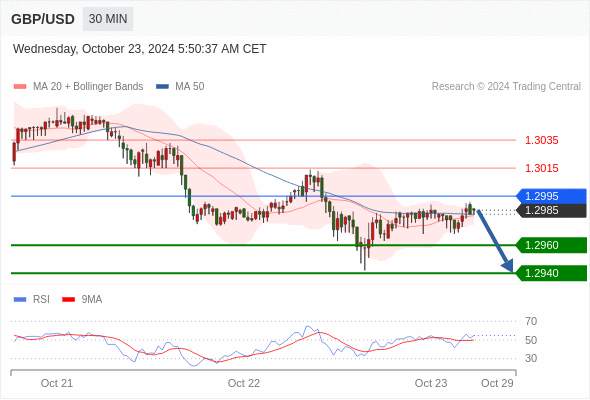Click the GBP/USD pair title
The width and height of the screenshot is (590, 400).
click(43, 19)
